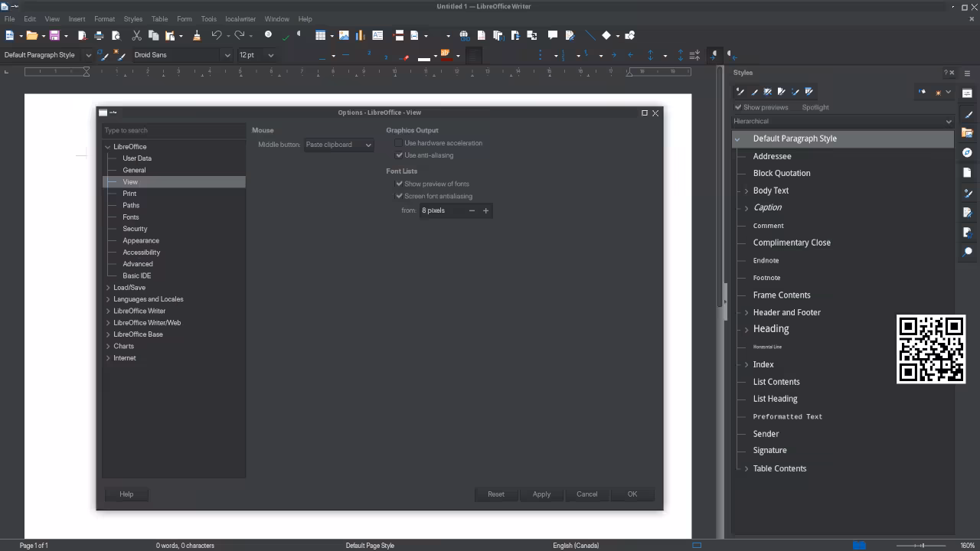This screenshot has height=551, width=980.
Task: Select Appearance in options tree
Action: click(141, 240)
